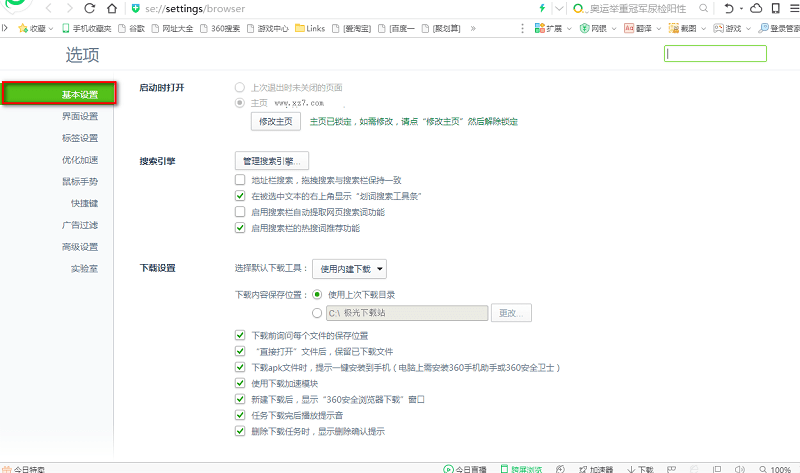Toggle 使用下载加速模块 checkbox
Screen dimensions: 800x473
[240, 383]
